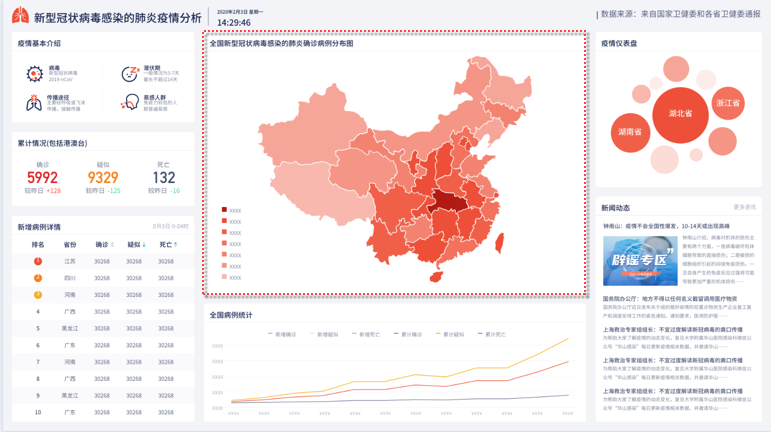Click the rank 3 medal beside 河南
The height and width of the screenshot is (432, 771).
[38, 294]
